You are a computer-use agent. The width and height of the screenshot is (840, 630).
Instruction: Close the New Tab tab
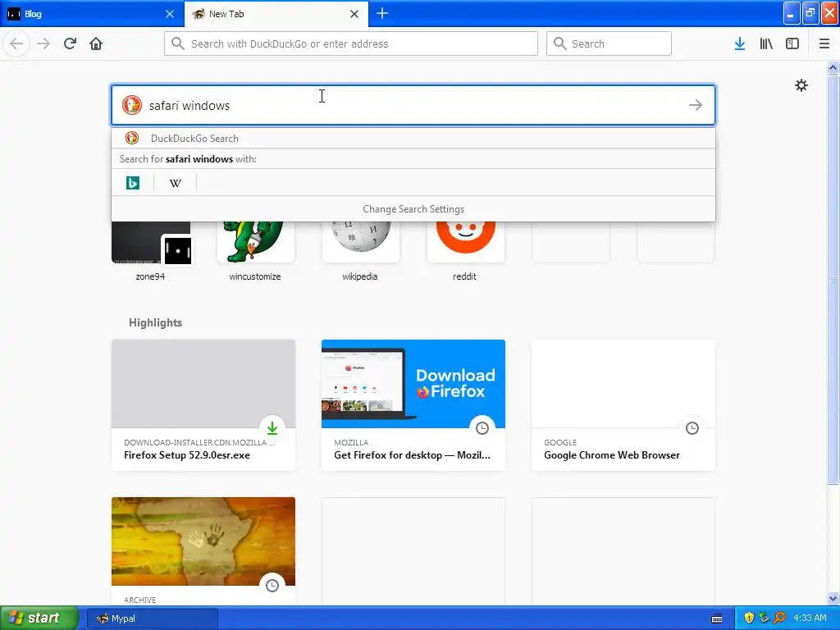tap(354, 14)
